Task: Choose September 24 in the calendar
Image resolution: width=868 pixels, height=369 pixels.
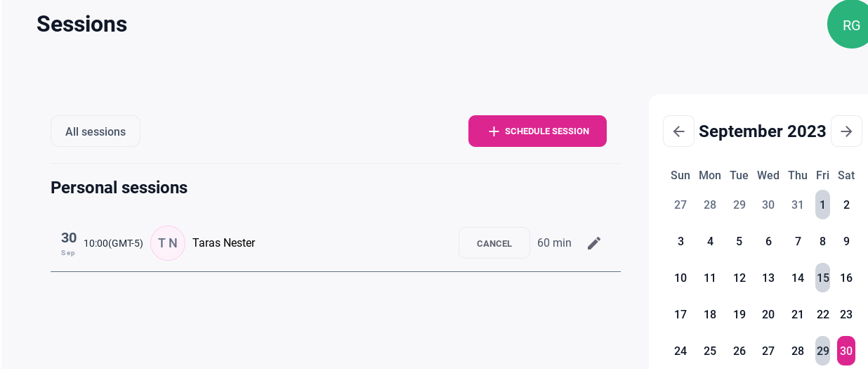Action: pyautogui.click(x=680, y=351)
